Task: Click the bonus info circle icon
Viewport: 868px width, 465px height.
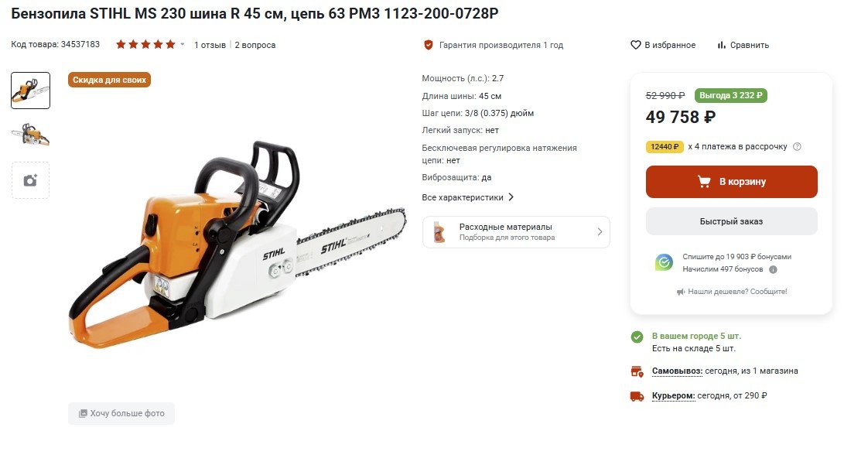Action: pos(774,269)
